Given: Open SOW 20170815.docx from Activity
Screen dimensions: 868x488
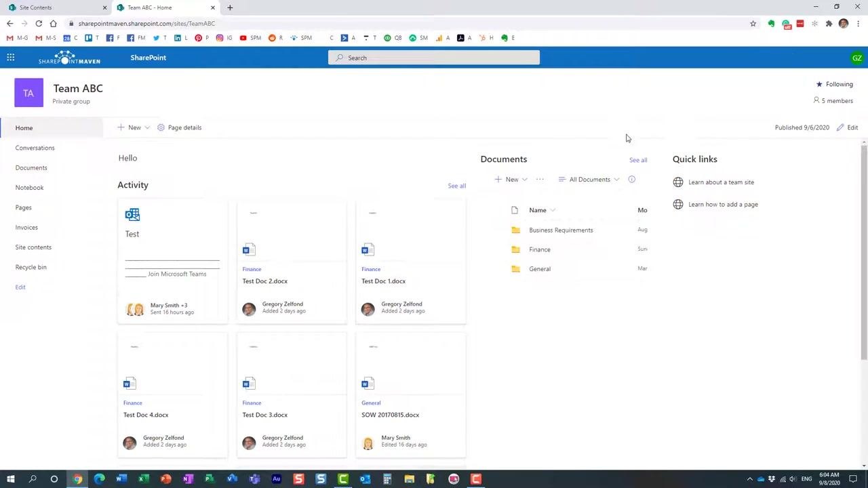Looking at the screenshot, I should pos(410,395).
